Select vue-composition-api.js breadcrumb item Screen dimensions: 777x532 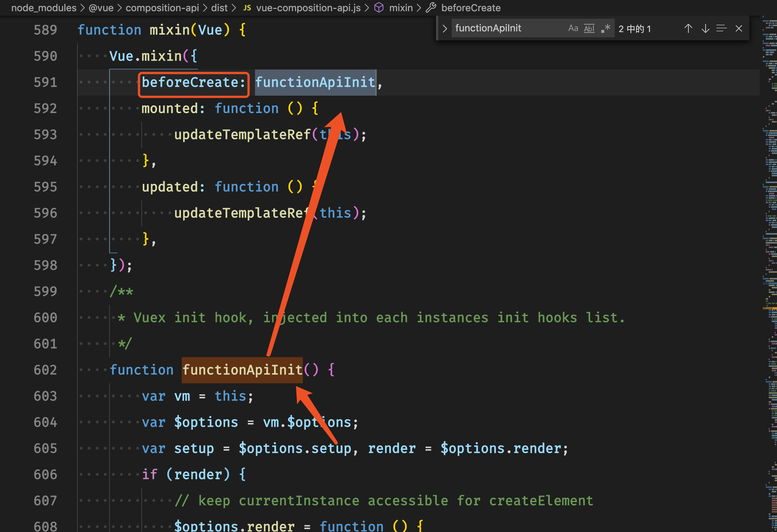308,7
